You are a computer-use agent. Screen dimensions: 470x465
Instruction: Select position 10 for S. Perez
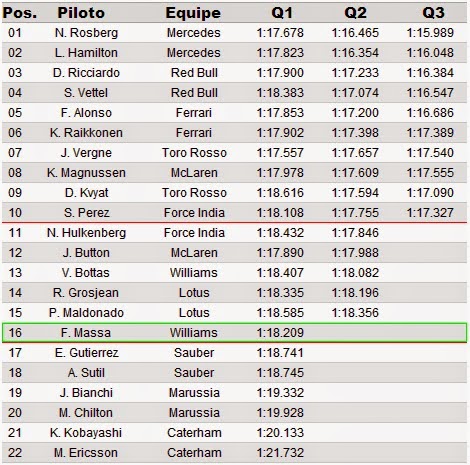point(15,213)
